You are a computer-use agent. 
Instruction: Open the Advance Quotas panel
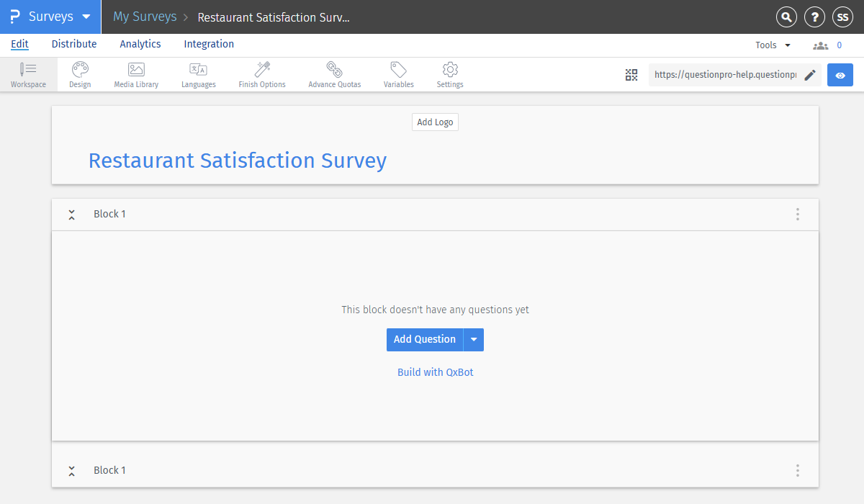coord(334,74)
